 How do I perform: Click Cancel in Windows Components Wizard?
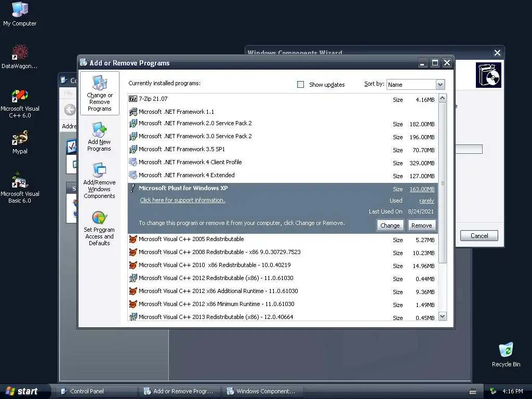(x=479, y=236)
